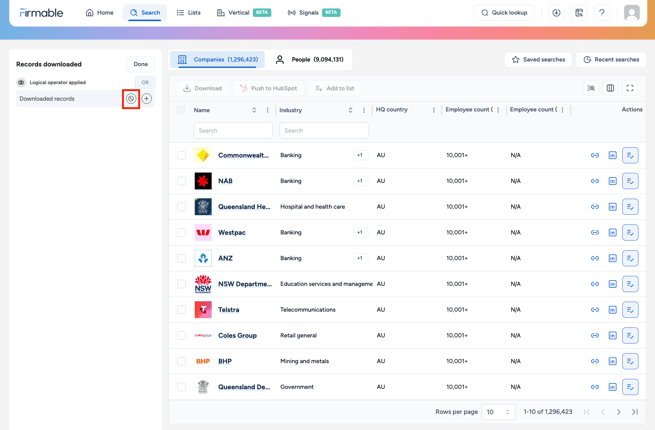Open the Industry column options menu
This screenshot has height=430, width=655.
364,110
